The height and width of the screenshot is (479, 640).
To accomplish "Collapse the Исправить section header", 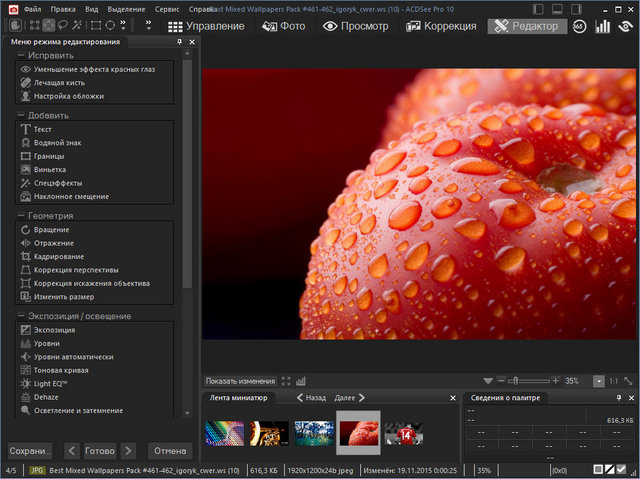I will [51, 55].
